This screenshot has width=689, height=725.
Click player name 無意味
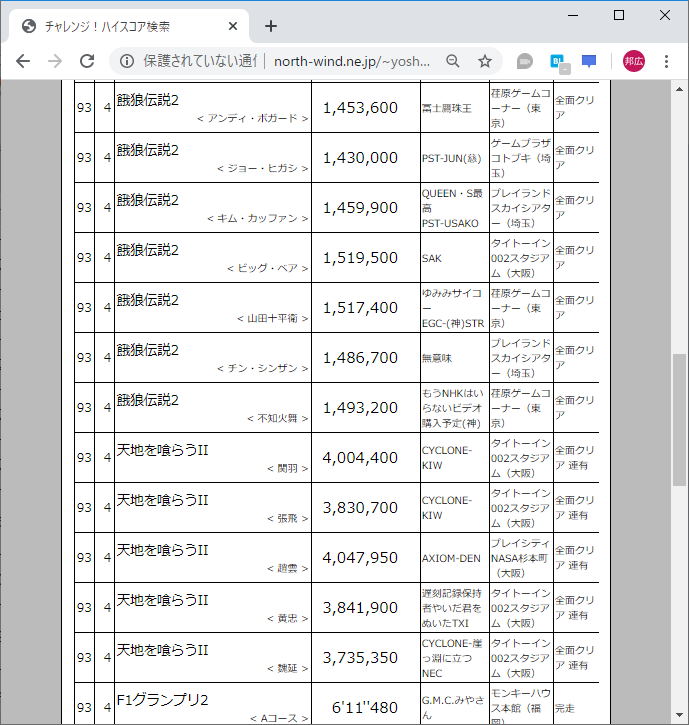coord(437,358)
